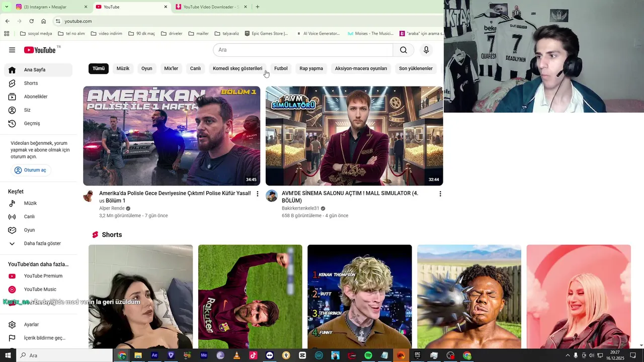Open the Siz sidebar section
Image resolution: width=644 pixels, height=362 pixels.
point(38,110)
